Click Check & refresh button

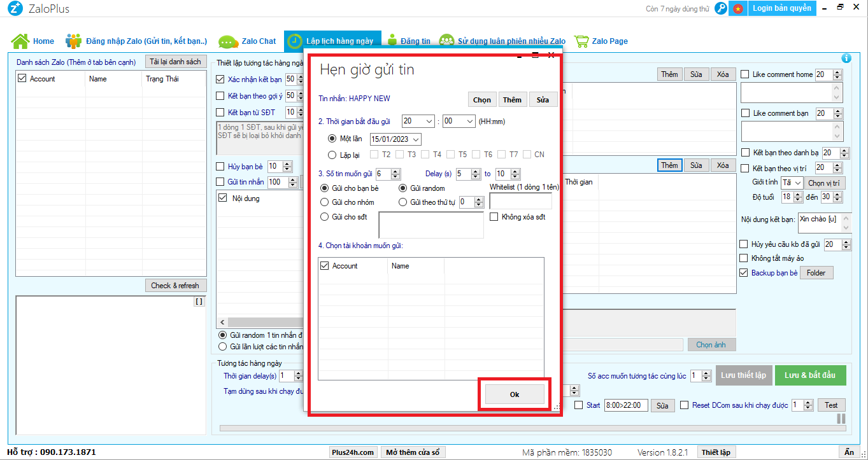pos(175,286)
